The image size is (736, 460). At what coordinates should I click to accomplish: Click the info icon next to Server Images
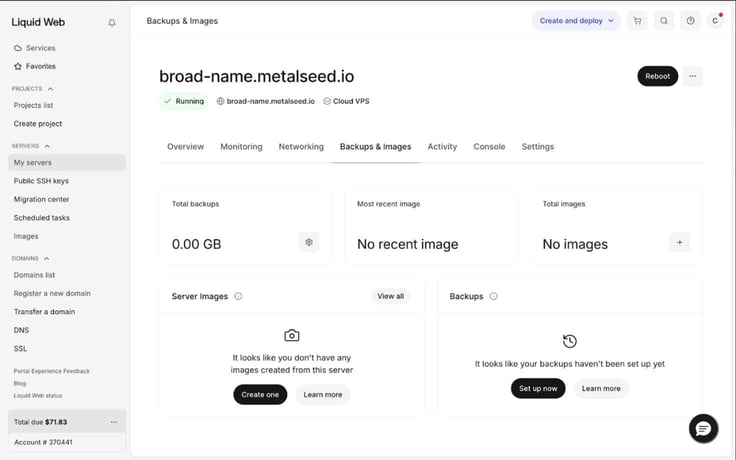tap(238, 296)
